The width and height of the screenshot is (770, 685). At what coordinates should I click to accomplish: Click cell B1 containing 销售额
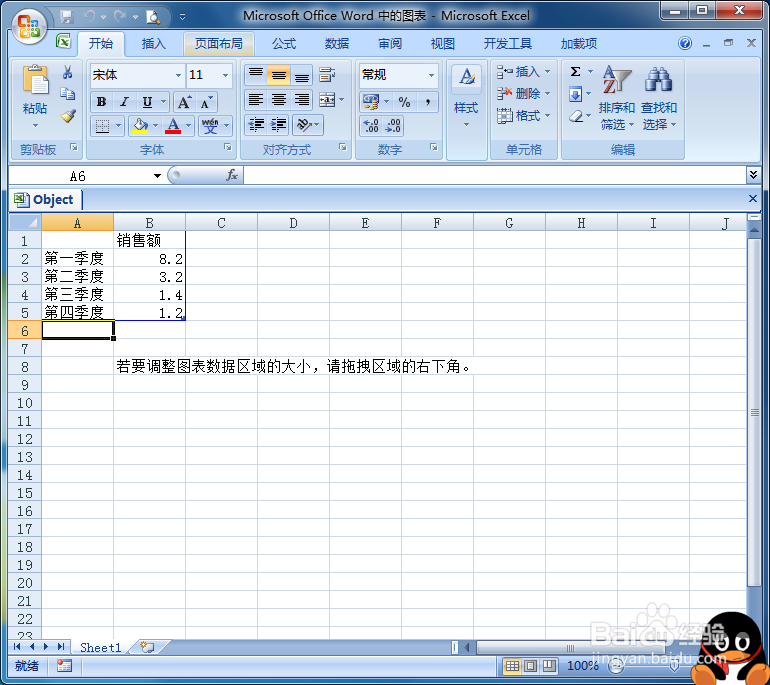tap(149, 240)
